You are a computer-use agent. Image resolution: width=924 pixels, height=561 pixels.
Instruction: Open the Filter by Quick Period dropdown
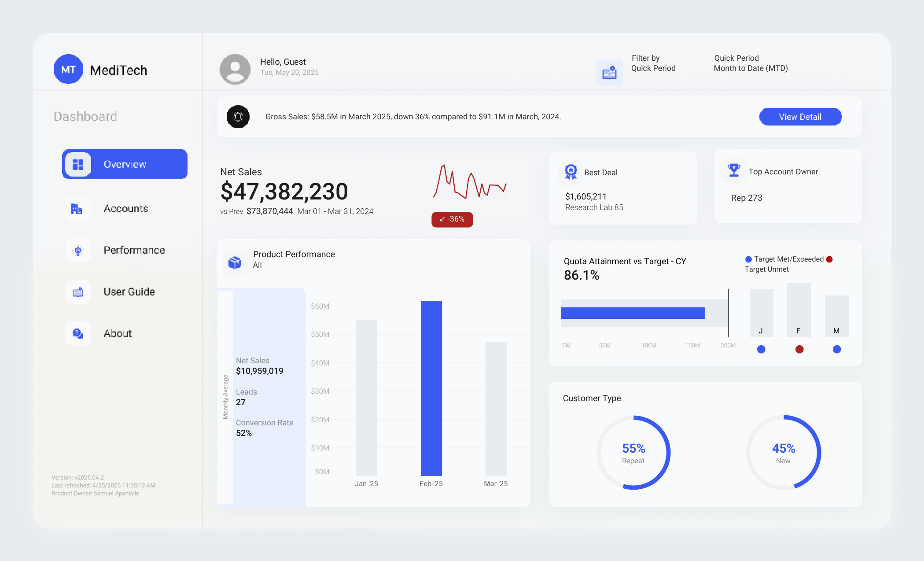point(653,63)
